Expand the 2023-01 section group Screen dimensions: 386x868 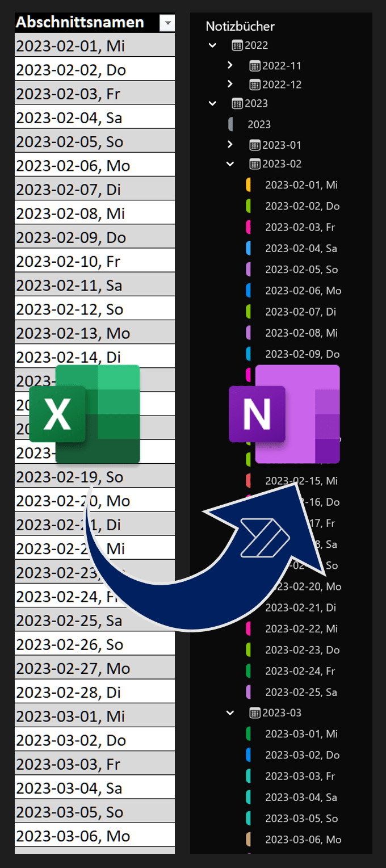230,145
